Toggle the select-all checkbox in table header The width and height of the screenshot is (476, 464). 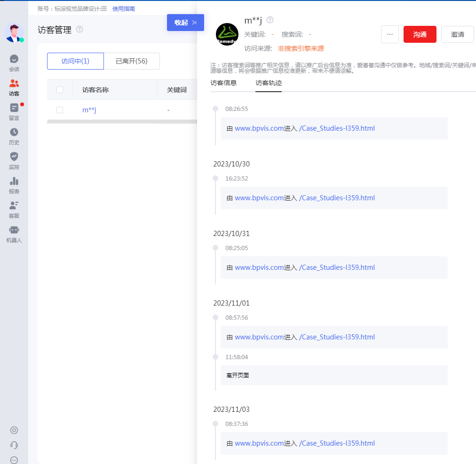pos(60,89)
